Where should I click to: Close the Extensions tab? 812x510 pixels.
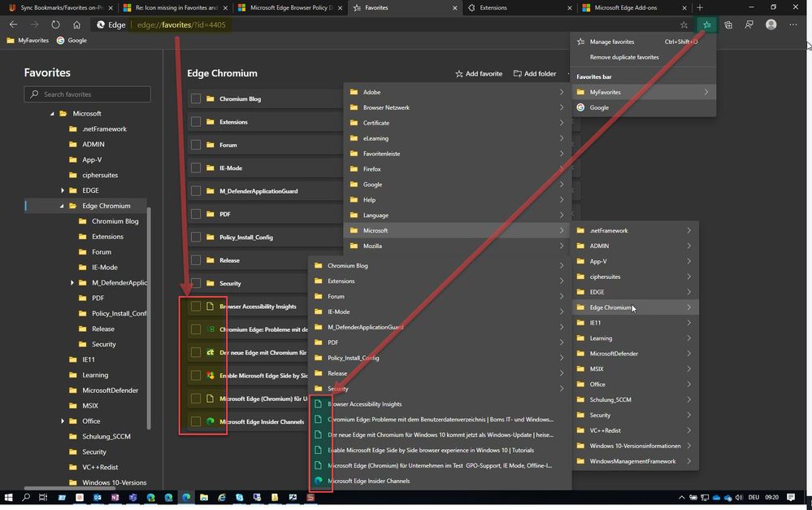click(570, 8)
